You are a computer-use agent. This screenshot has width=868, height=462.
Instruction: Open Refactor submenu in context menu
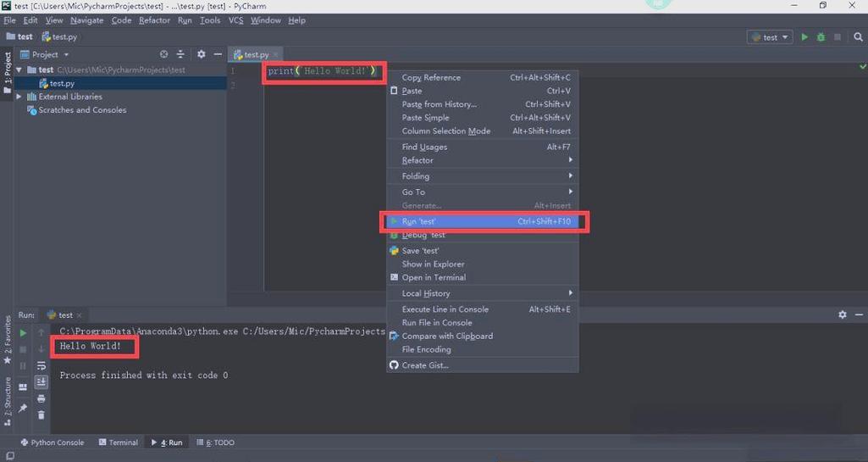[x=482, y=160]
